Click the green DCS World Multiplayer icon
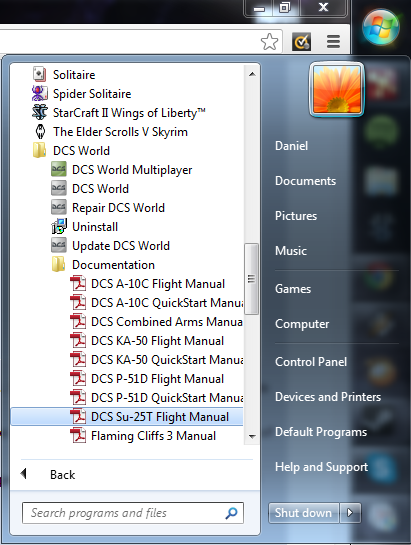The height and width of the screenshot is (545, 411). point(59,169)
